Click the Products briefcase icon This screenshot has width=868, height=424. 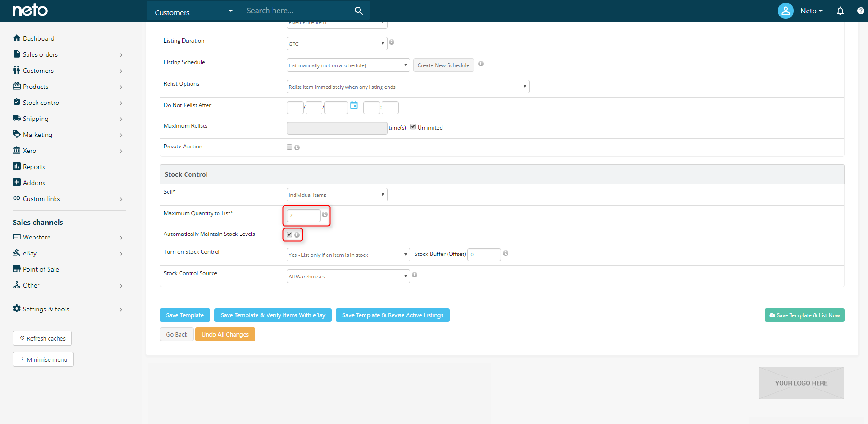pos(17,86)
